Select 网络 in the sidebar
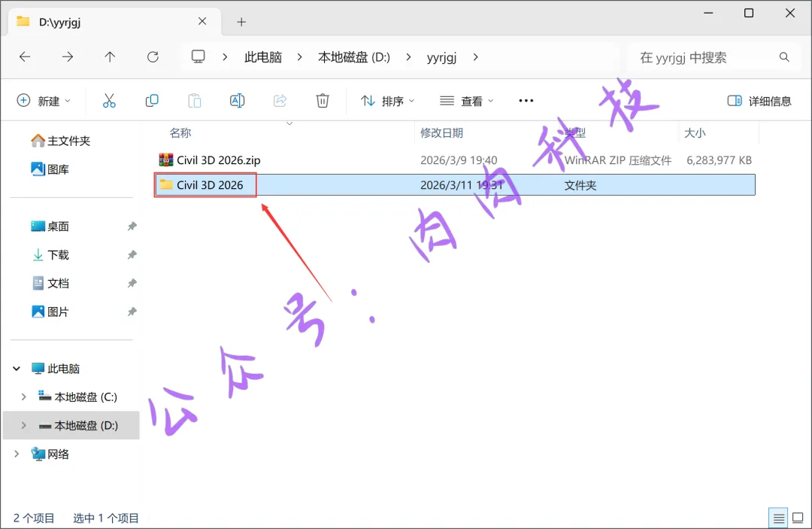812x529 pixels. pyautogui.click(x=50, y=454)
